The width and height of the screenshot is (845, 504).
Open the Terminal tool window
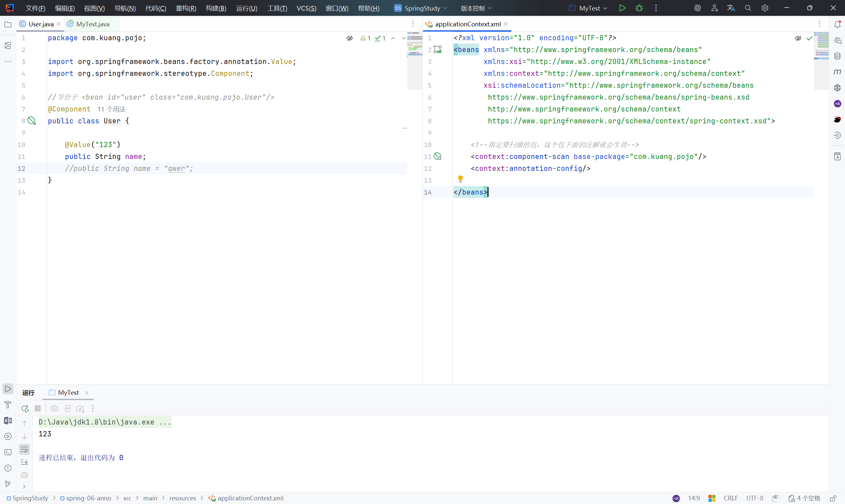(x=8, y=452)
